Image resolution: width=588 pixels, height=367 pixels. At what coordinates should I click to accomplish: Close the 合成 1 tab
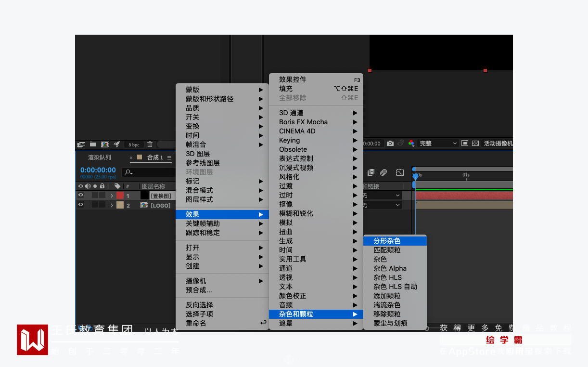click(131, 157)
